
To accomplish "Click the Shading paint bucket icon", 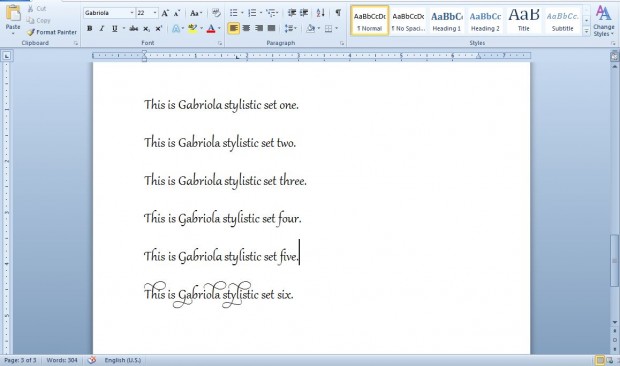I will (x=311, y=28).
